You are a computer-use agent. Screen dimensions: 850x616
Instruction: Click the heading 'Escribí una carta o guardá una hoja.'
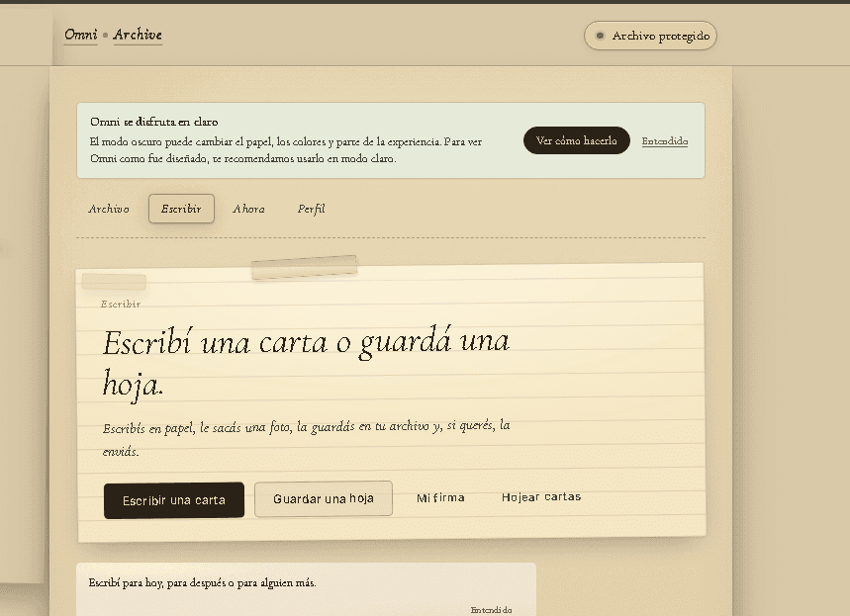(307, 363)
